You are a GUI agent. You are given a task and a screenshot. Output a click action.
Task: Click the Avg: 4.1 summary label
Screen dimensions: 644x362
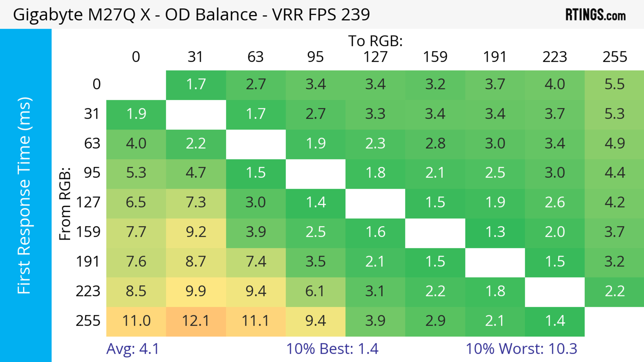click(132, 349)
